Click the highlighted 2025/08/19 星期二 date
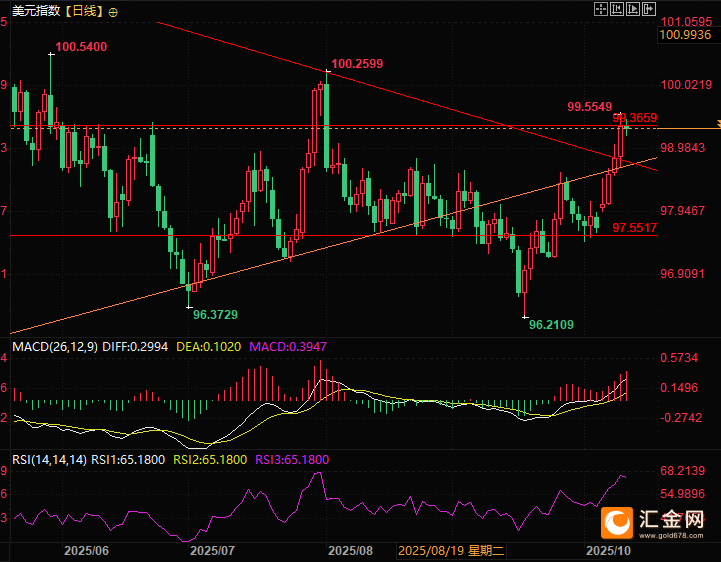The width and height of the screenshot is (721, 562). (451, 551)
